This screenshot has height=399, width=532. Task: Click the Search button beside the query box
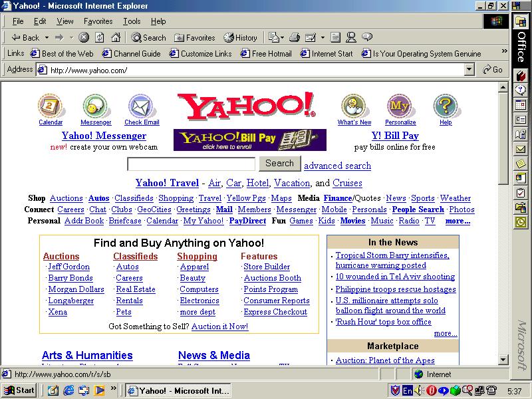279,164
